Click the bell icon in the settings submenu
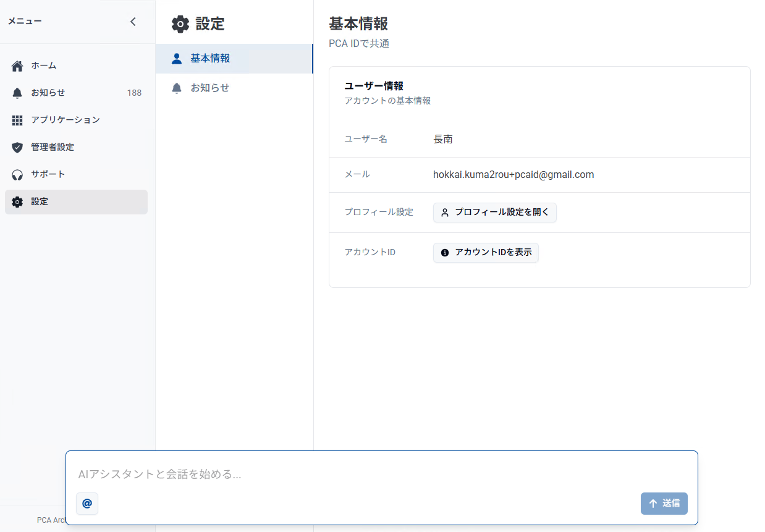This screenshot has height=532, width=765. pyautogui.click(x=177, y=88)
